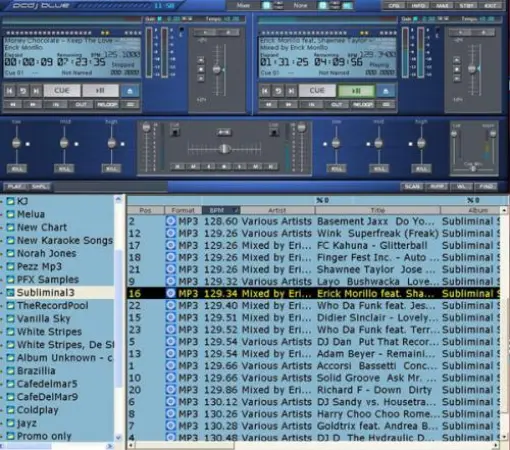Set loop IN point on right deck
Image resolution: width=510 pixels, height=450 pixels.
pos(311,104)
